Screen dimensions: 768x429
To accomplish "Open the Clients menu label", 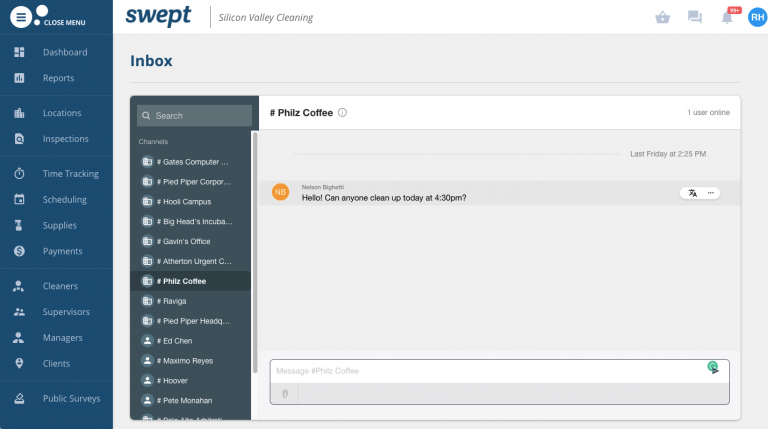I will point(56,364).
